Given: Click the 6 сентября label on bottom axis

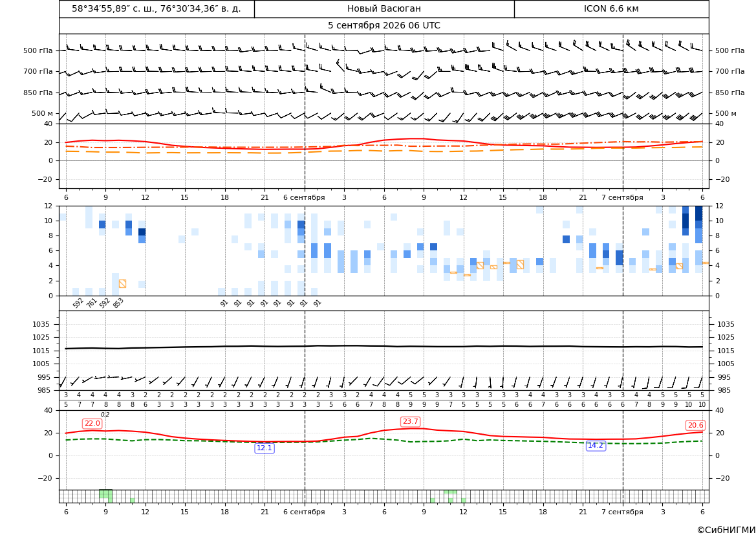Looking at the screenshot, I should [x=304, y=512].
